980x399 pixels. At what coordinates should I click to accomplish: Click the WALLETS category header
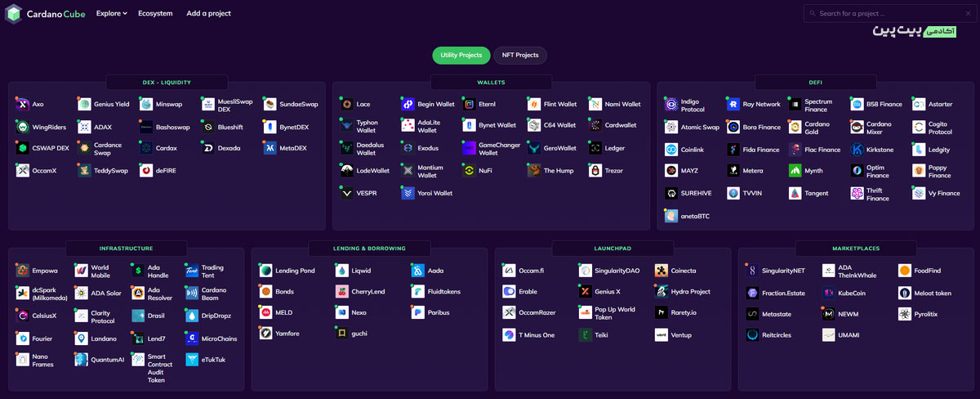click(491, 82)
